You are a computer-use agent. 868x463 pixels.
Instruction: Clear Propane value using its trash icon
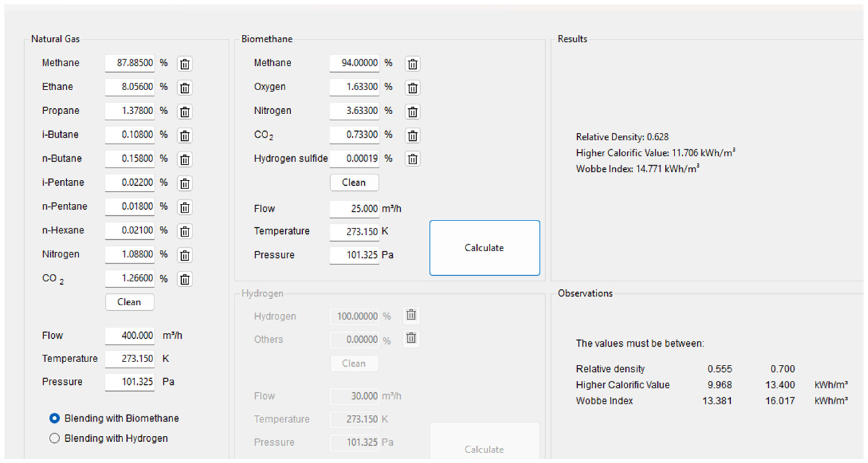185,112
